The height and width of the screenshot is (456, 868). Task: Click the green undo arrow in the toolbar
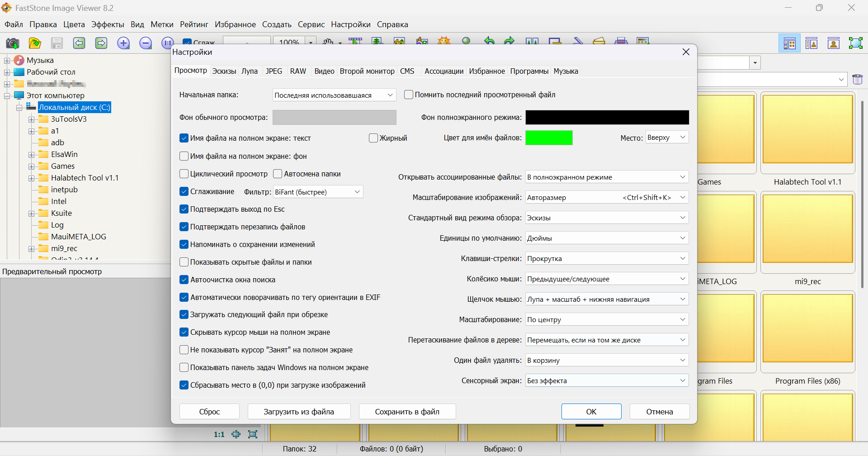[x=489, y=41]
